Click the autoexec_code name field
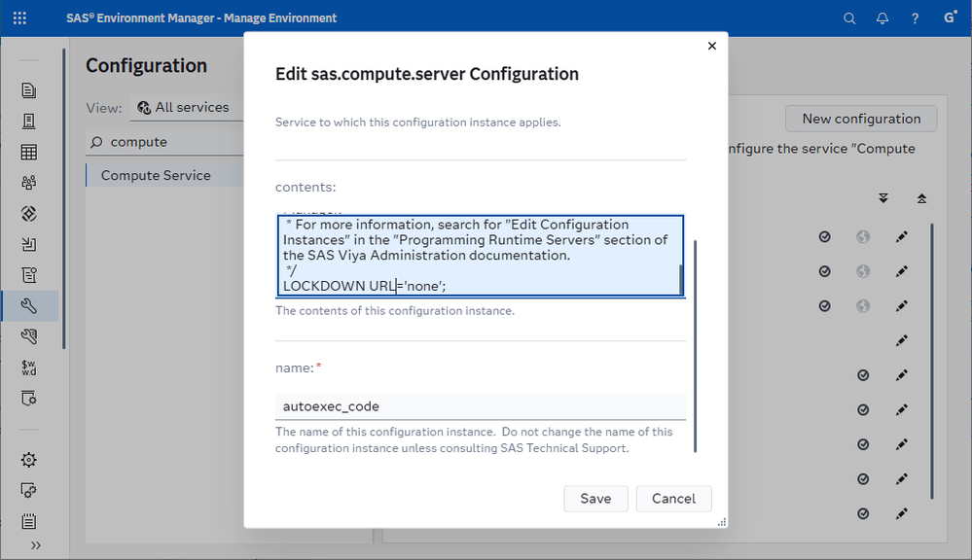This screenshot has height=560, width=972. 481,406
